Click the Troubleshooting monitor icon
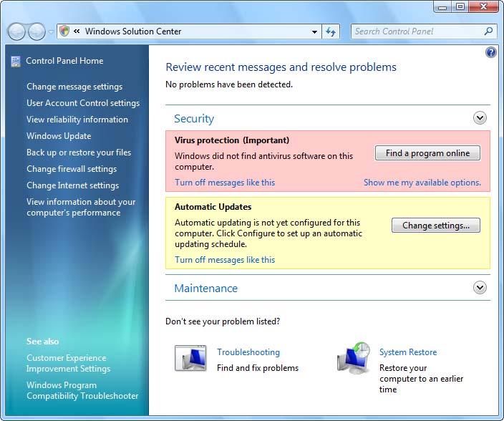Viewport: 504px width, 421px height. [x=190, y=358]
